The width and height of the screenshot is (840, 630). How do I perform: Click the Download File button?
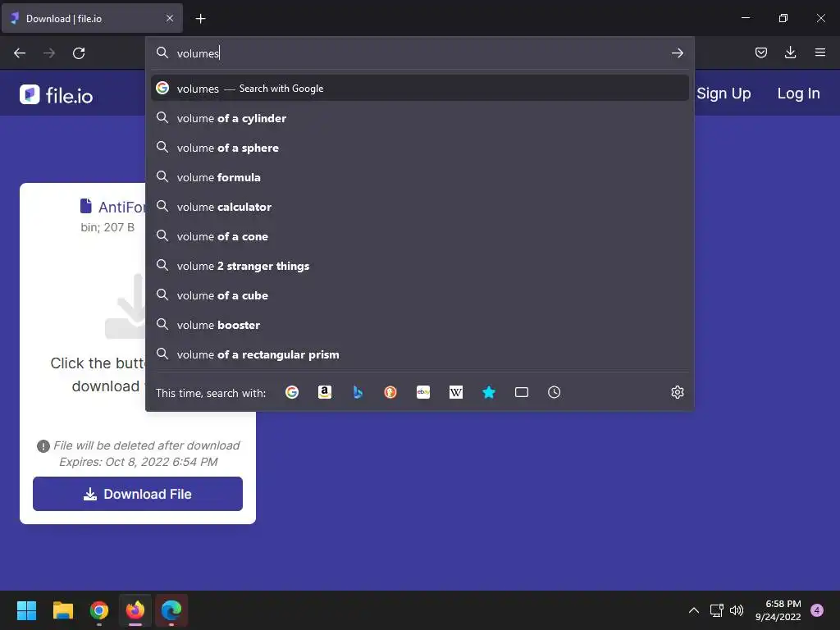coord(138,494)
